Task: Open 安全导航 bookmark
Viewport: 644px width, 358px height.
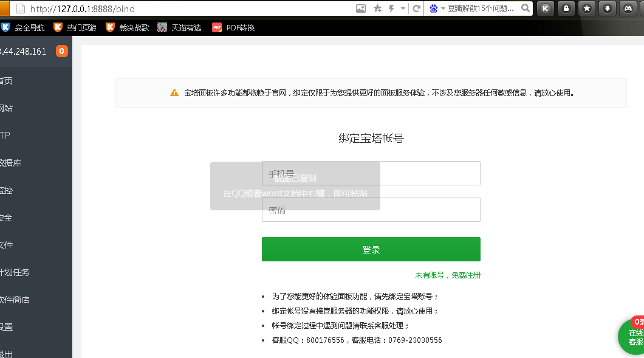Action: (x=22, y=27)
